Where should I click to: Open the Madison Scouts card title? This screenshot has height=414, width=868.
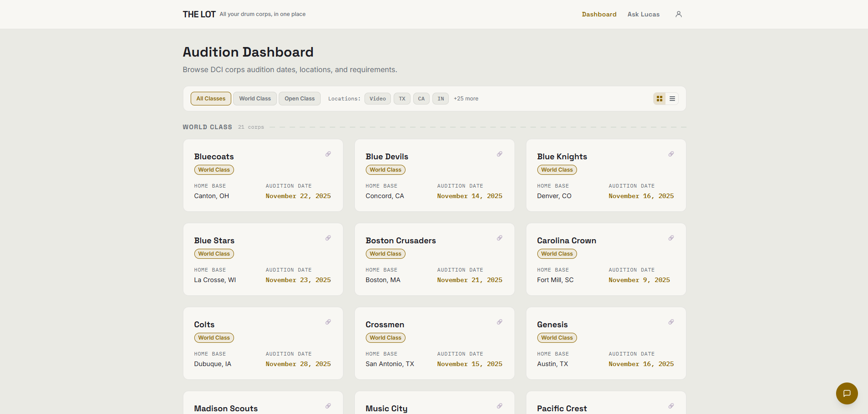(x=226, y=409)
